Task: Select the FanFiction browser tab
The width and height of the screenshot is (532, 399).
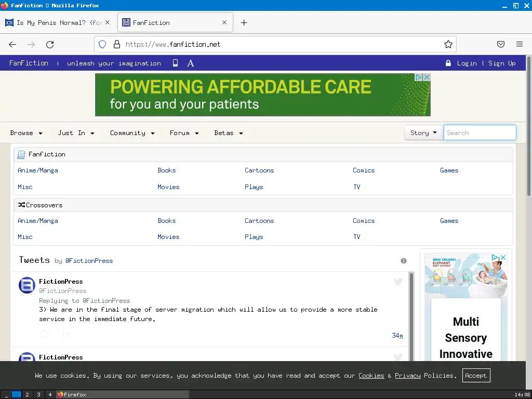Action: (175, 23)
